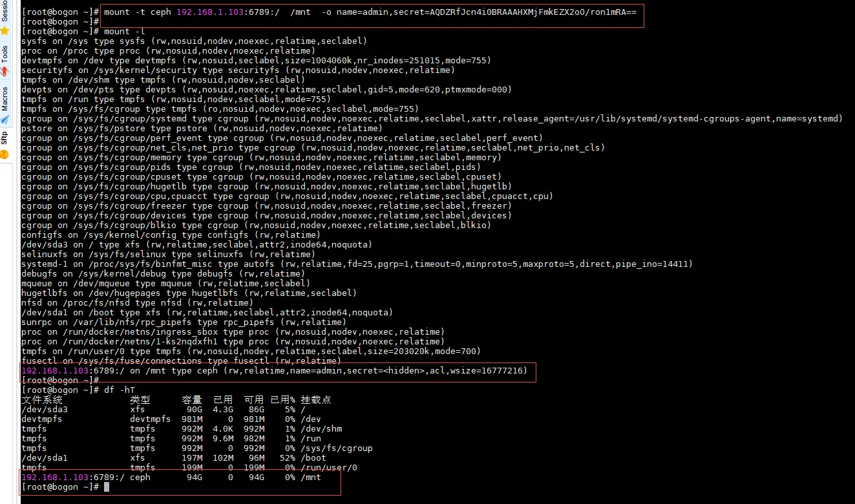This screenshot has height=504, width=855.
Task: Select the proc 'ingress_sbox' docker netns line
Action: pos(233,332)
